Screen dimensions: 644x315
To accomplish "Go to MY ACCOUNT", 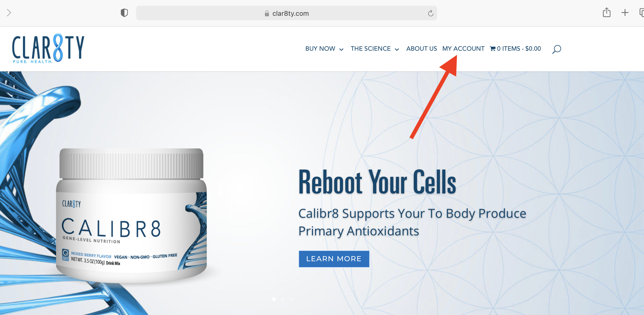I will pos(463,49).
